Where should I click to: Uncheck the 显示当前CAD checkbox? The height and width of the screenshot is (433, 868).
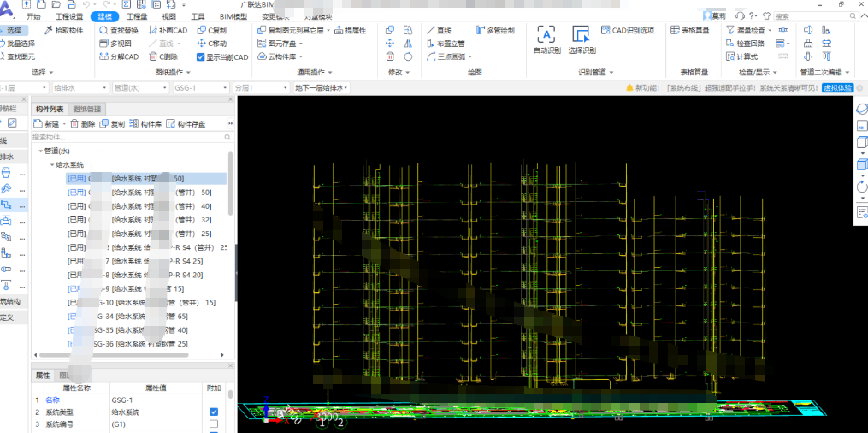tap(201, 57)
